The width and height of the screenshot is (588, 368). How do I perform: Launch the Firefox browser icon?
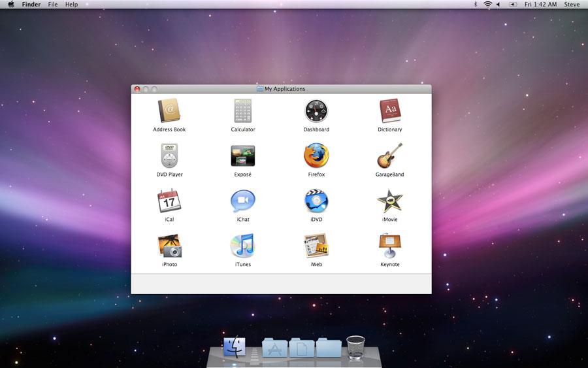click(x=316, y=156)
